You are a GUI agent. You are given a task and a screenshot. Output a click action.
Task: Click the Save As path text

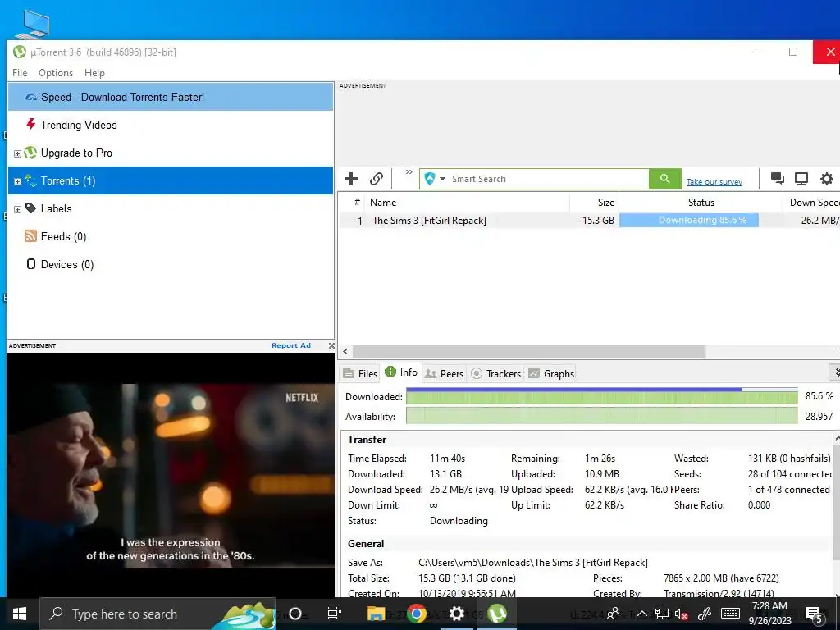tap(533, 563)
